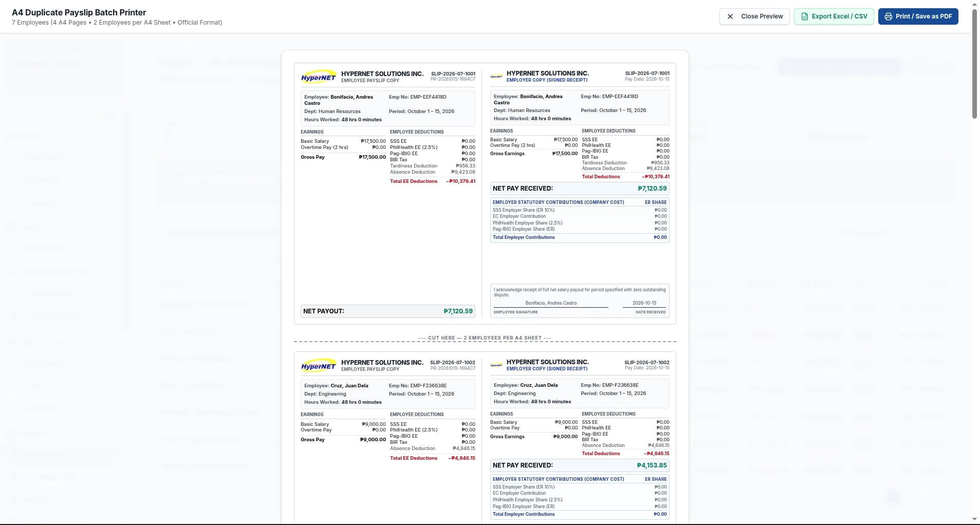Viewport: 980px width, 525px height.
Task: Click 'CUT HERE' separator label
Action: (485, 338)
